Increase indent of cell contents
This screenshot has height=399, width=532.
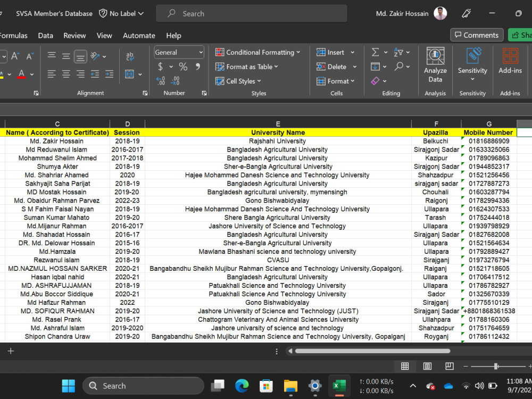[109, 74]
